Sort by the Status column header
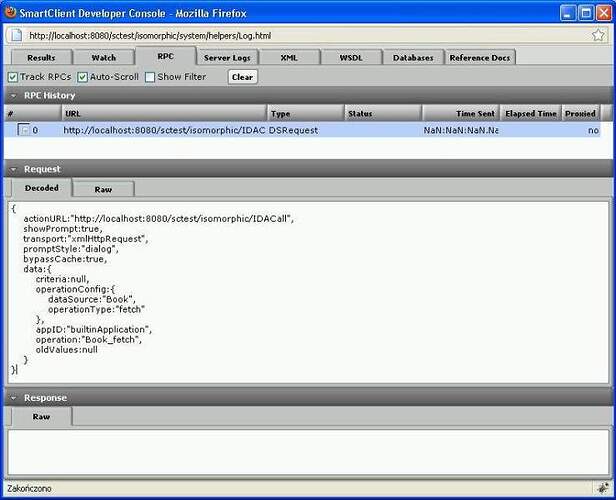The height and width of the screenshot is (500, 616). tap(383, 114)
